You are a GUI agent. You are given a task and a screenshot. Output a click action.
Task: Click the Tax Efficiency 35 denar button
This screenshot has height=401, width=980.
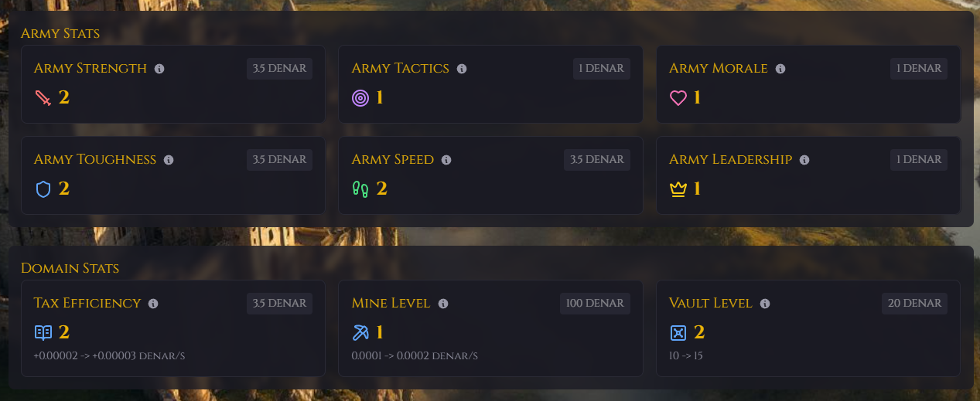click(x=279, y=303)
